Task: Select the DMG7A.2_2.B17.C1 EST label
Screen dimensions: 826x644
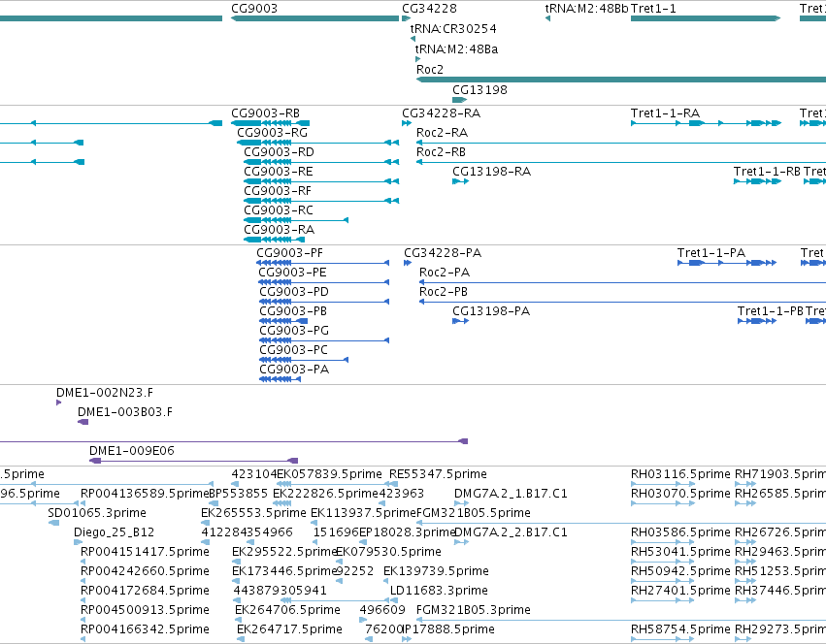Action: coord(511,532)
